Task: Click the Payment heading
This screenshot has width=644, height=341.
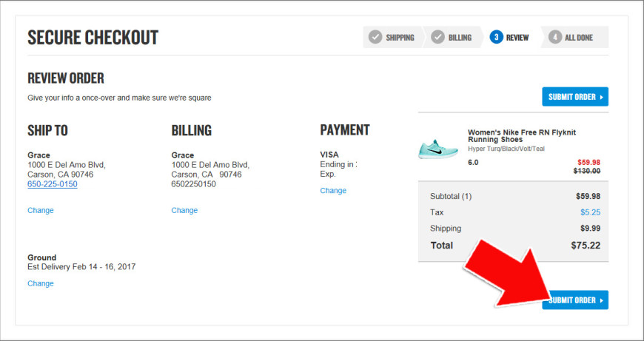Action: [x=345, y=130]
